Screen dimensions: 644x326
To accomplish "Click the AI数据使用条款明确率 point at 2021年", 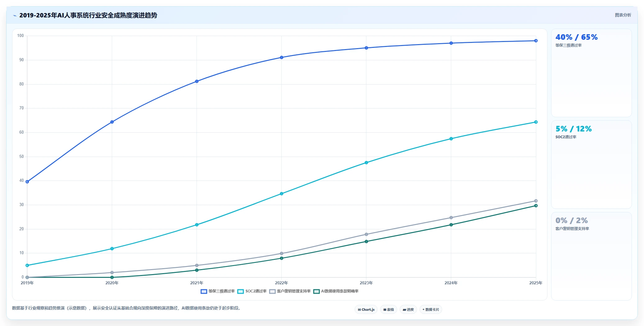I will [x=197, y=270].
